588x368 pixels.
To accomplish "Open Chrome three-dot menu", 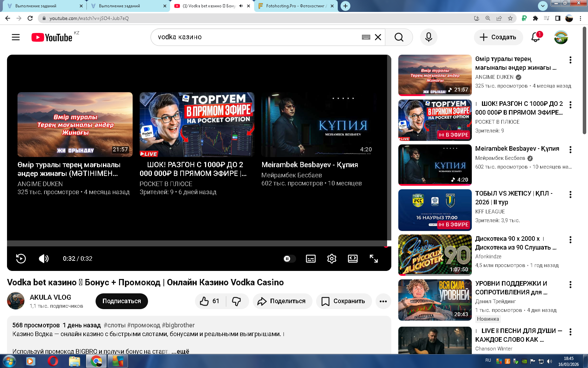I will pyautogui.click(x=581, y=18).
